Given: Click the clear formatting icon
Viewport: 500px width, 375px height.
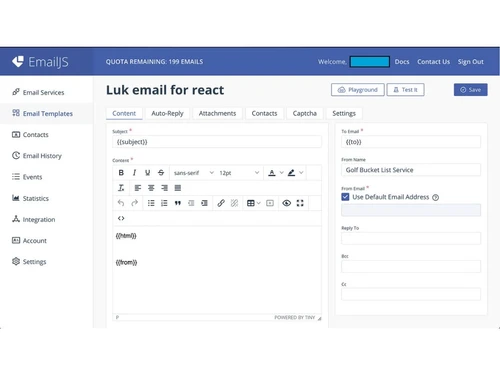Looking at the screenshot, I should coord(121,188).
